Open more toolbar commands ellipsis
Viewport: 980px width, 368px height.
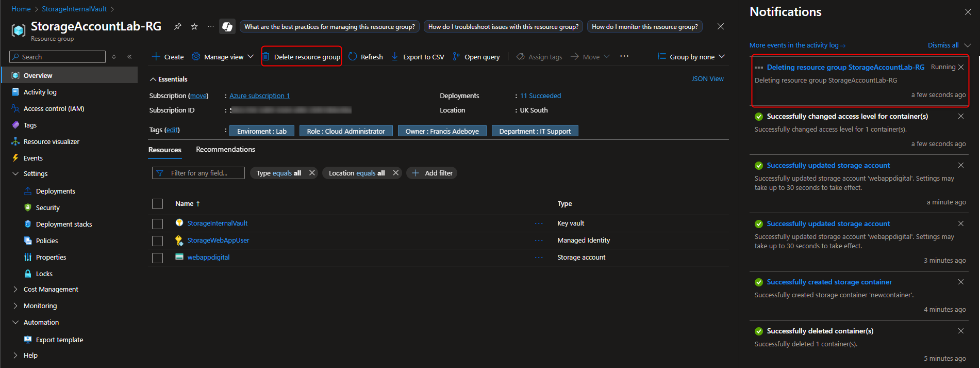(624, 56)
